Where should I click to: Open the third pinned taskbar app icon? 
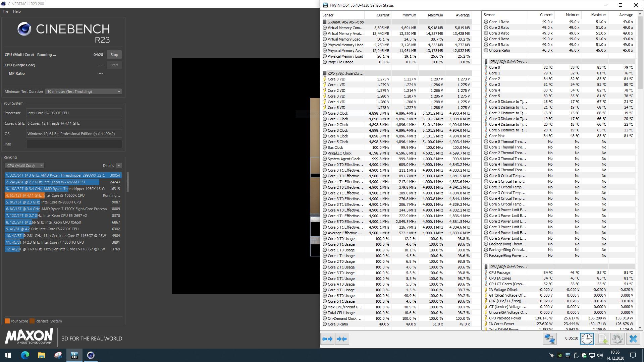[58, 355]
